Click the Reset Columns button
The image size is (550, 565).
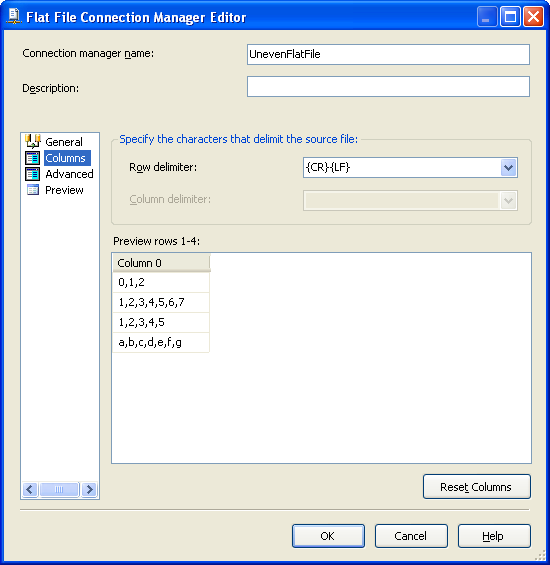(x=476, y=487)
